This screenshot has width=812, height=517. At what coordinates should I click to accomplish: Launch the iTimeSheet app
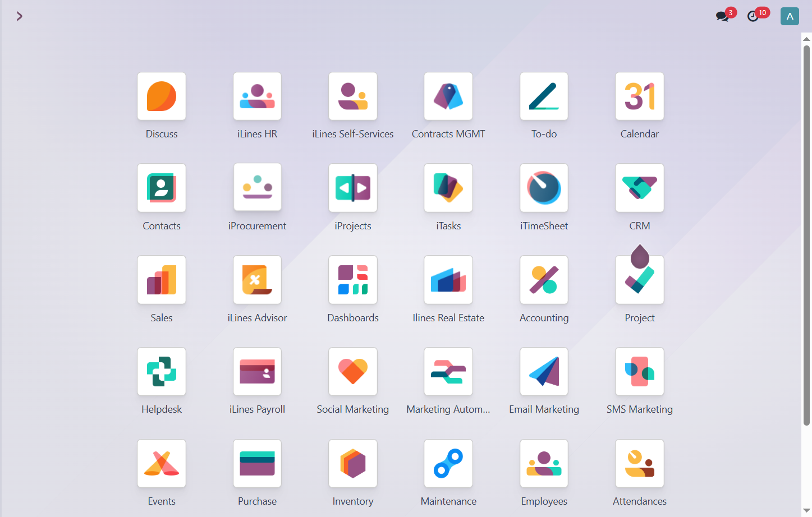(544, 188)
